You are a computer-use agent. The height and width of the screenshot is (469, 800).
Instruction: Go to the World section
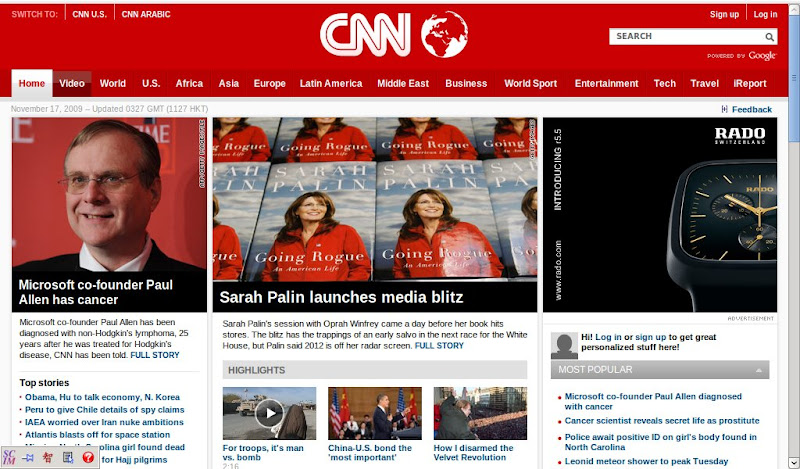click(x=113, y=83)
